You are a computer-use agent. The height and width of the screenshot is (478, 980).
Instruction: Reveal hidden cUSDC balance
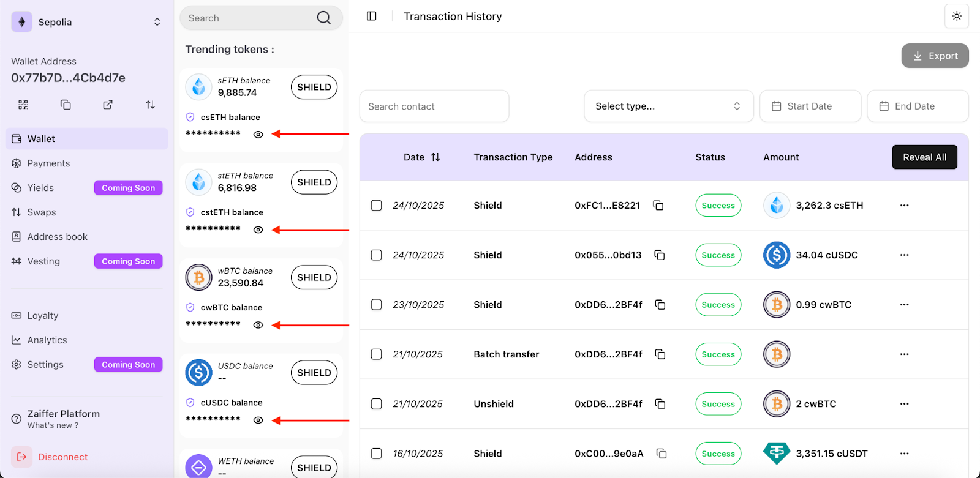click(x=258, y=420)
